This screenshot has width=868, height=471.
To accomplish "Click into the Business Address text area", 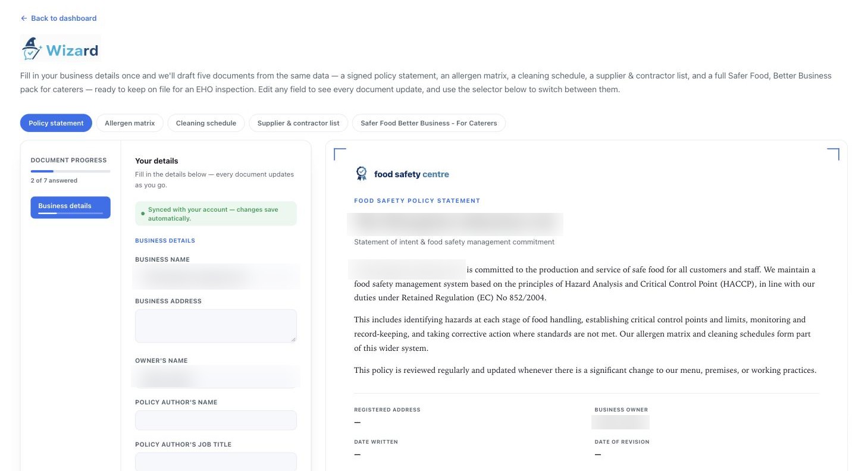I will coord(216,326).
